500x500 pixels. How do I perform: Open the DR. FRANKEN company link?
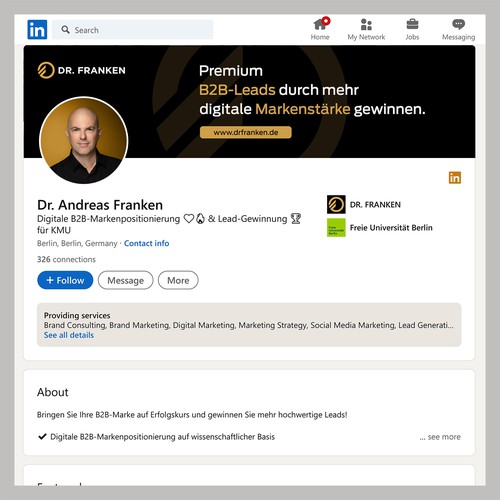point(375,204)
